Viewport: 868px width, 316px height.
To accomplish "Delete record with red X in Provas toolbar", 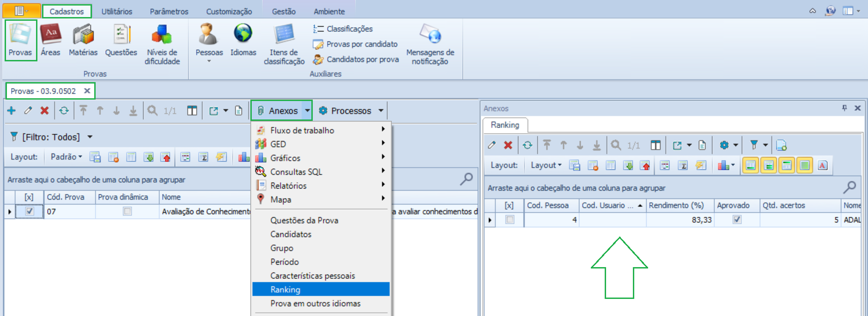I will (x=44, y=111).
